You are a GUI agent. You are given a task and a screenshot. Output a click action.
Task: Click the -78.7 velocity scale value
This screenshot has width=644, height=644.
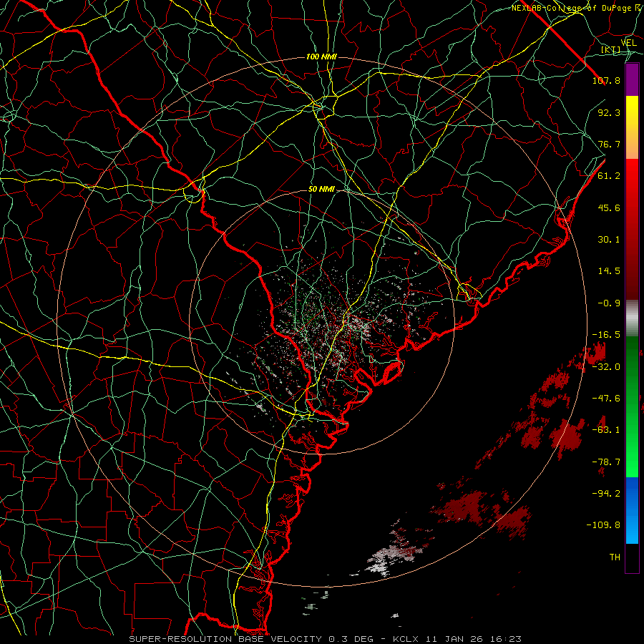(x=606, y=462)
